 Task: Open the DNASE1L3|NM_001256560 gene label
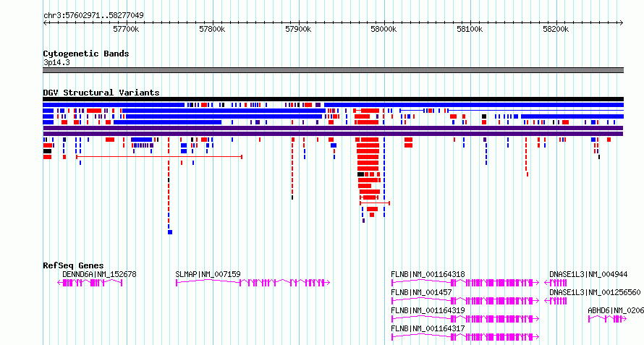pyautogui.click(x=595, y=292)
